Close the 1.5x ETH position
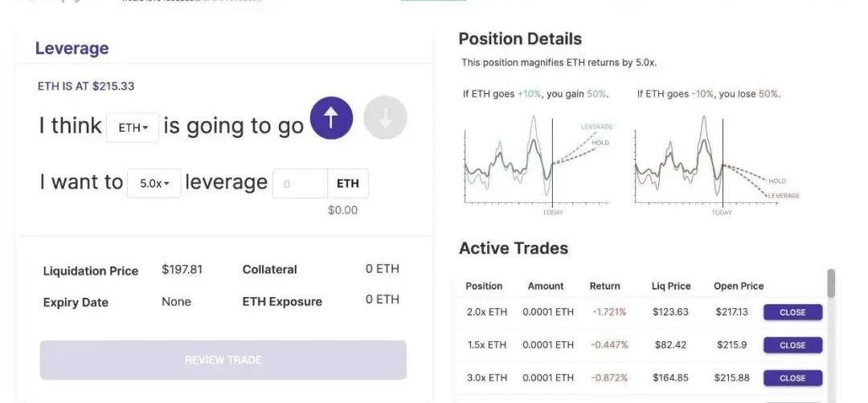The height and width of the screenshot is (403, 868). pyautogui.click(x=792, y=345)
